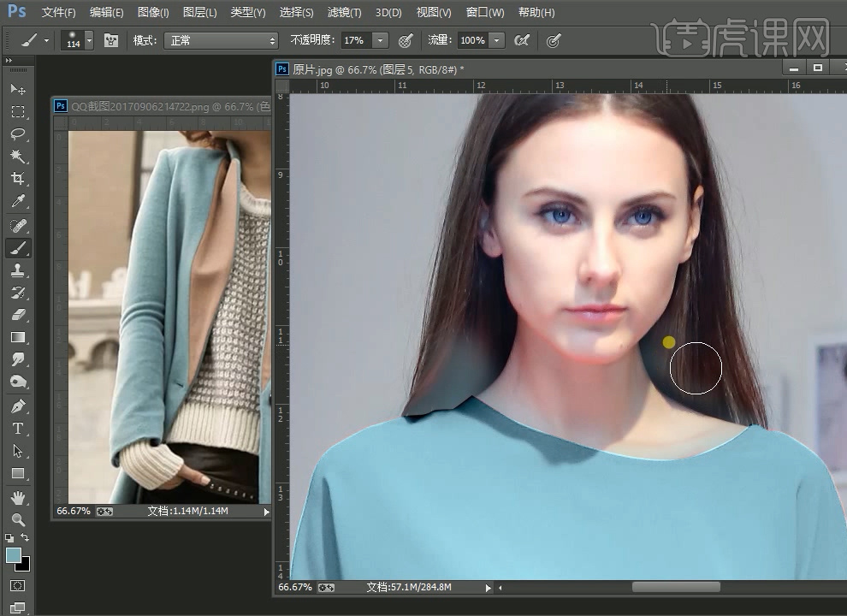Screen dimensions: 847x616
Task: Select the Magic Wand tool
Action: click(17, 157)
